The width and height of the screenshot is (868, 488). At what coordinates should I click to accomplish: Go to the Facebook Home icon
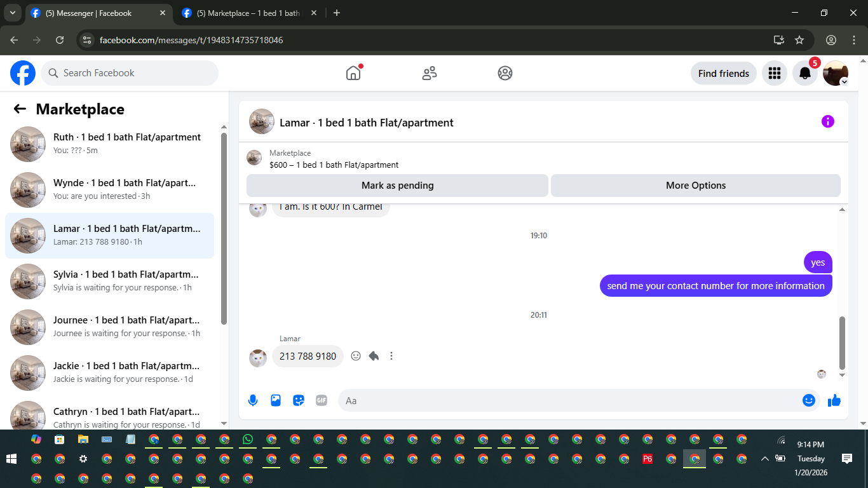[x=353, y=73]
